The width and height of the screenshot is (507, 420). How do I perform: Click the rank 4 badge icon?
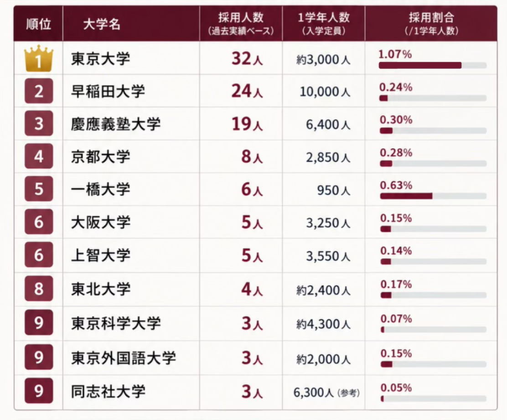coord(38,156)
